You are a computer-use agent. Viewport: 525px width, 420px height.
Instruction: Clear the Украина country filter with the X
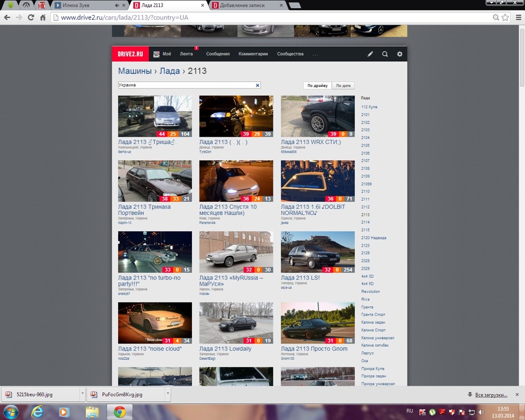258,85
